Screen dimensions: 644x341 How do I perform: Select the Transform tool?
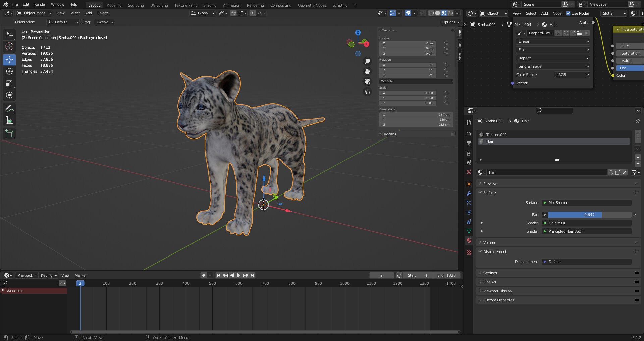[x=9, y=95]
